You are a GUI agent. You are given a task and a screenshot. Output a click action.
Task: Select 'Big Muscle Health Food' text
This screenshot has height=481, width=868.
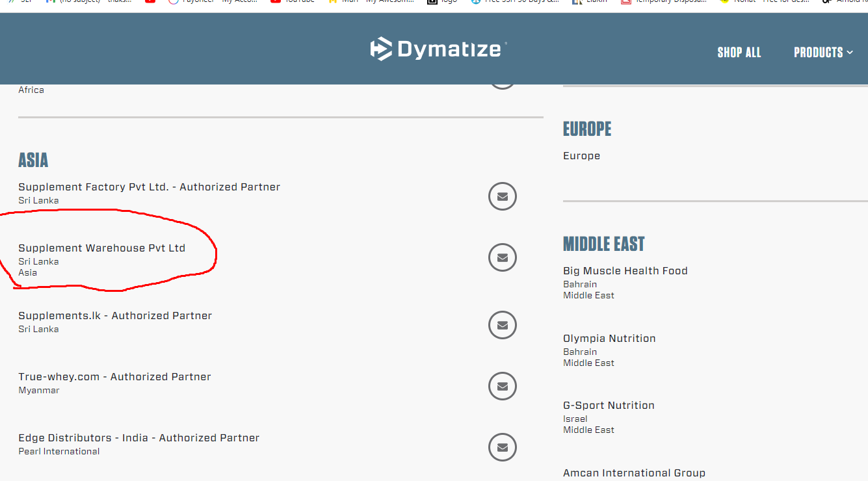pos(625,271)
